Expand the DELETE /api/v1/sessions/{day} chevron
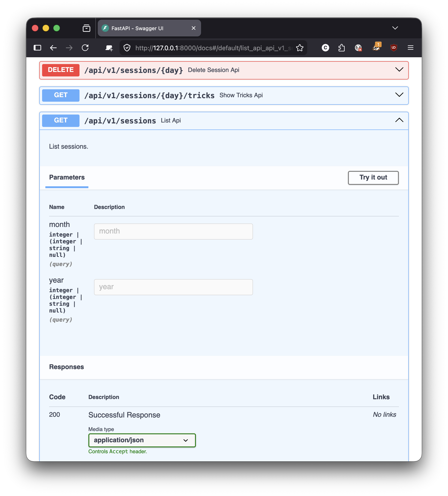Viewport: 448px width, 496px height. click(x=399, y=70)
